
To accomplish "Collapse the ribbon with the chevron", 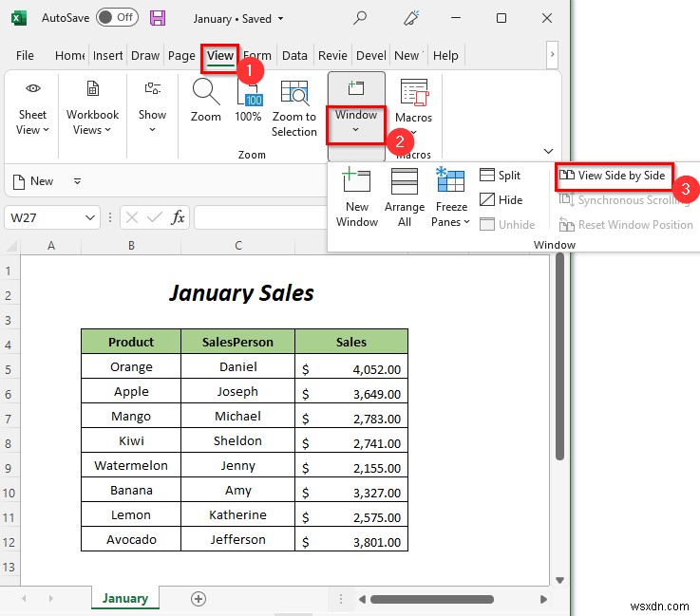I will pyautogui.click(x=548, y=151).
